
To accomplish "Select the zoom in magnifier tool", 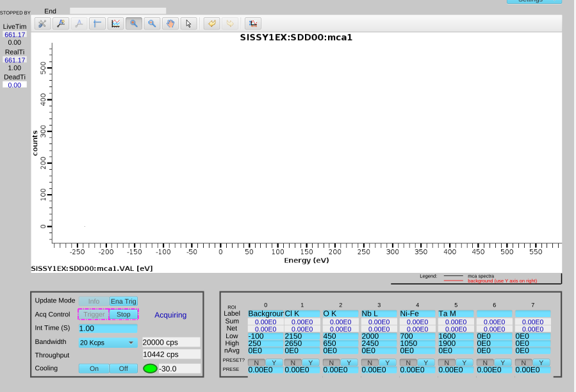I will coord(134,24).
